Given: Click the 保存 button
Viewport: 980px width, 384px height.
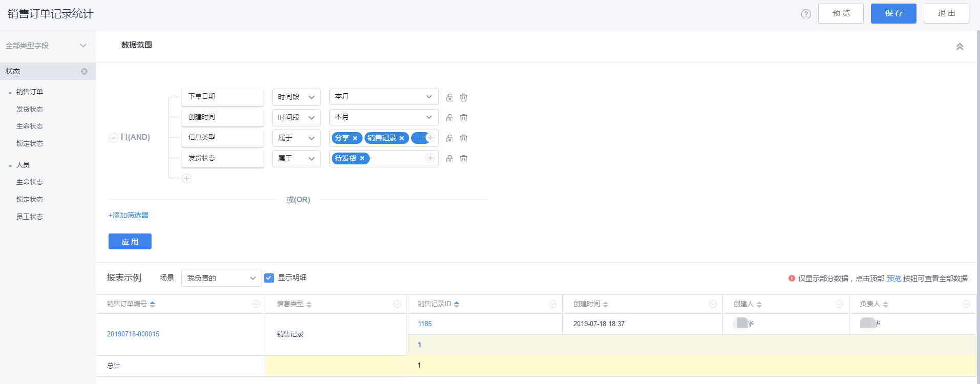Looking at the screenshot, I should point(893,13).
